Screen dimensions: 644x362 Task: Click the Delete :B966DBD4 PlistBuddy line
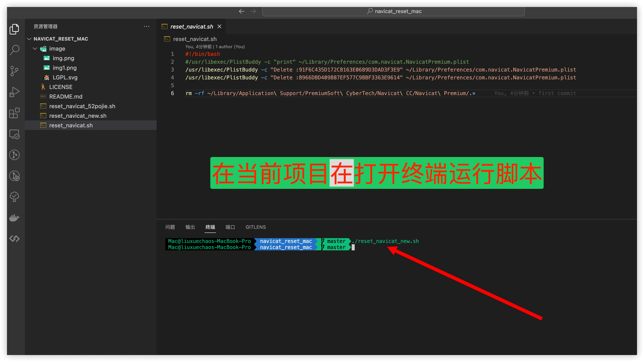tap(380, 77)
